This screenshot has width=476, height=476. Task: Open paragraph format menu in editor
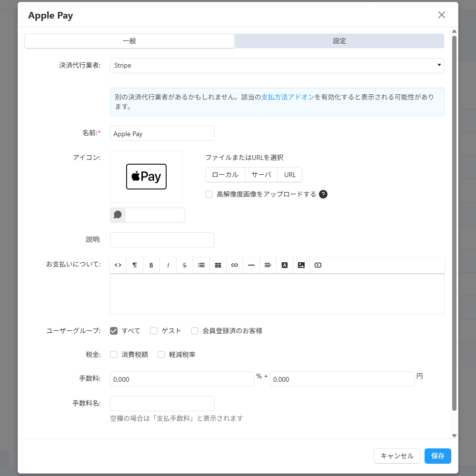coord(135,265)
